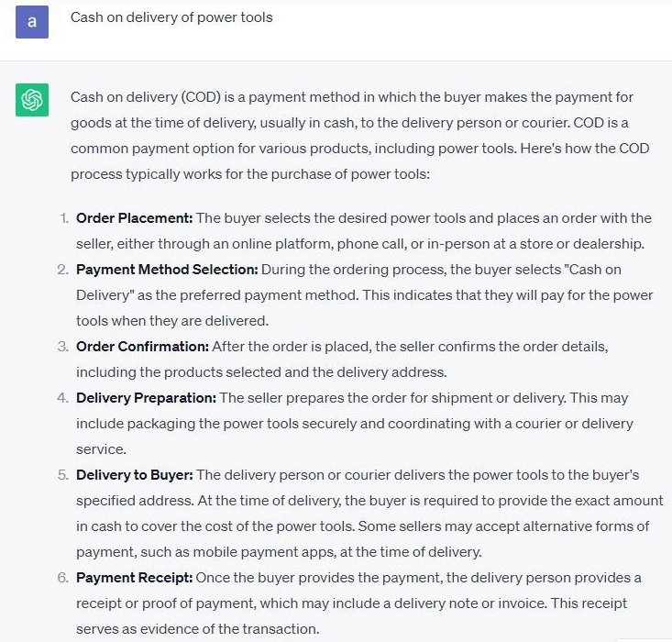Click list number 6 marker
Screen dimensions: 672x642
63,578
